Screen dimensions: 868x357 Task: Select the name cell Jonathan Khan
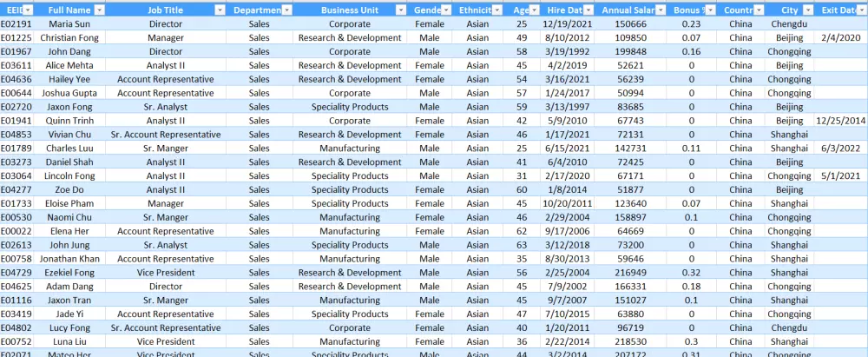(69, 259)
